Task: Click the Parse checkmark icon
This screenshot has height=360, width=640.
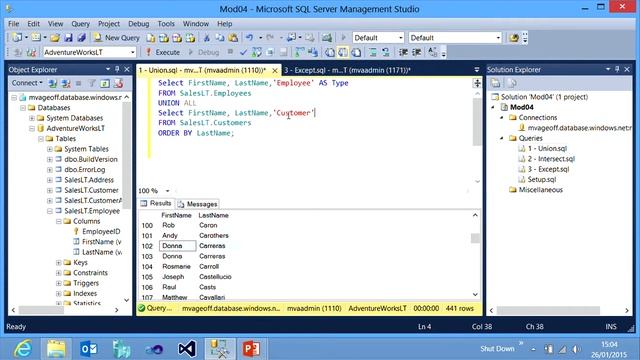Action: (x=244, y=52)
